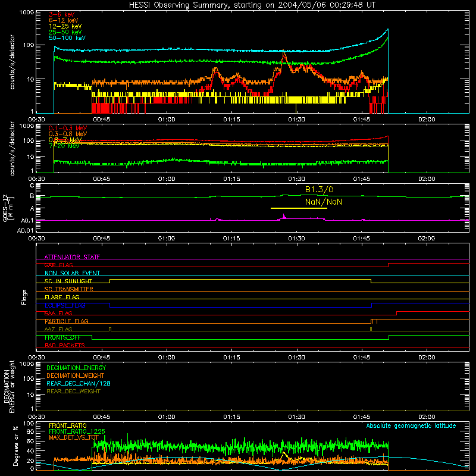
Task: Click the Absolute geomagnetic latitude label
Action: [411, 425]
